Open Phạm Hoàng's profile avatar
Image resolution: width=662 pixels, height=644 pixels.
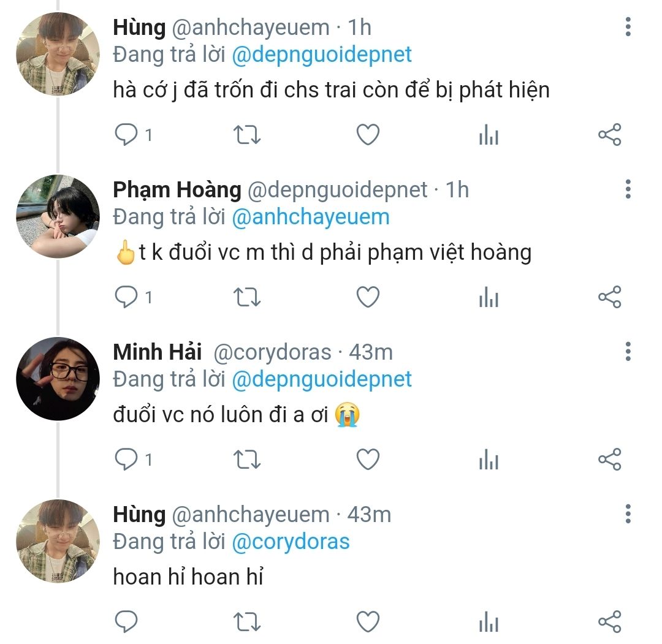tap(58, 216)
